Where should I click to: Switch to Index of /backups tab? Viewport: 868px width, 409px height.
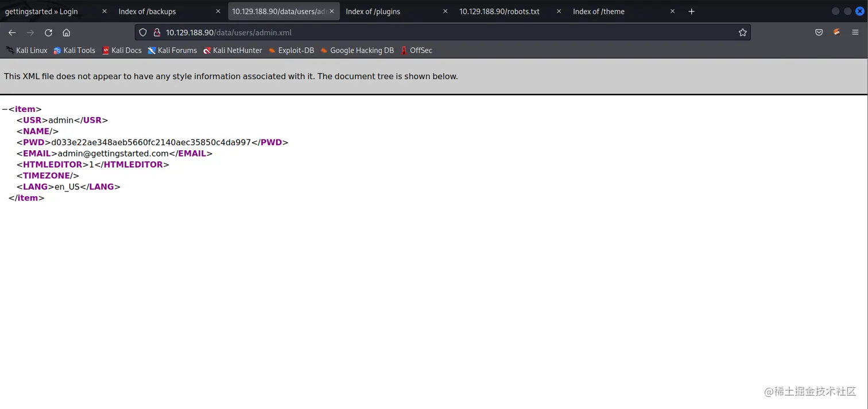click(x=169, y=11)
